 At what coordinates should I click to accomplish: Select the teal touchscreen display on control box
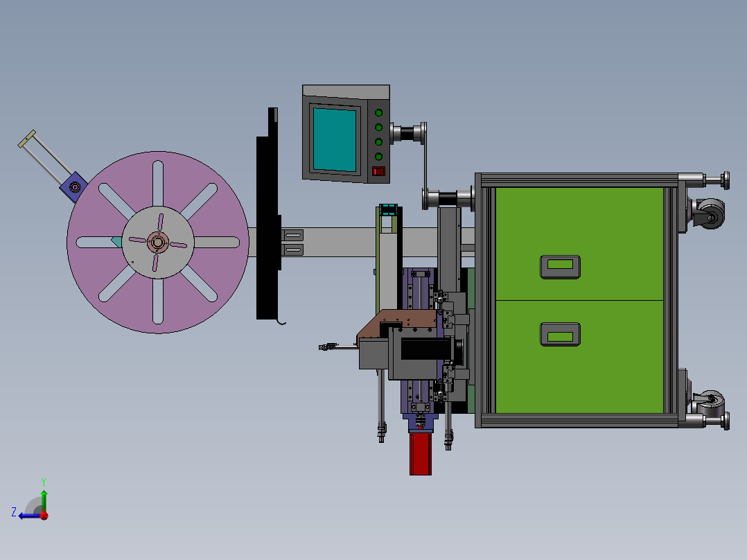335,139
